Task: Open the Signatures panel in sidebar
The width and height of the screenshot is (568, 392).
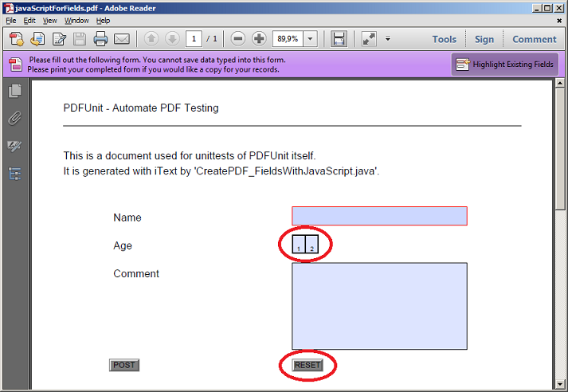Action: 14,146
